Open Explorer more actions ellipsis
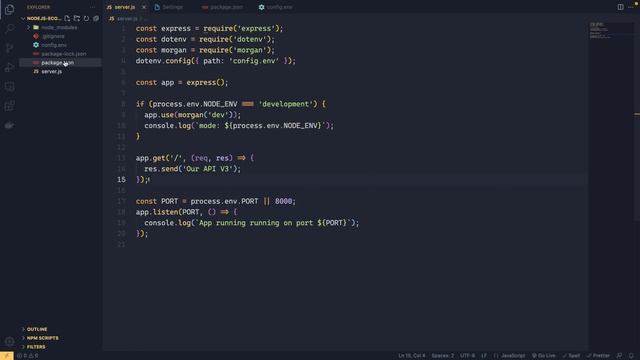640x360 pixels. click(93, 7)
